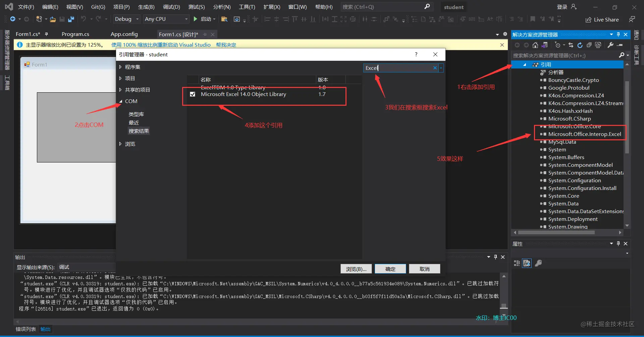Click the pending changes filter clock icon
644x337 pixels.
click(x=557, y=45)
